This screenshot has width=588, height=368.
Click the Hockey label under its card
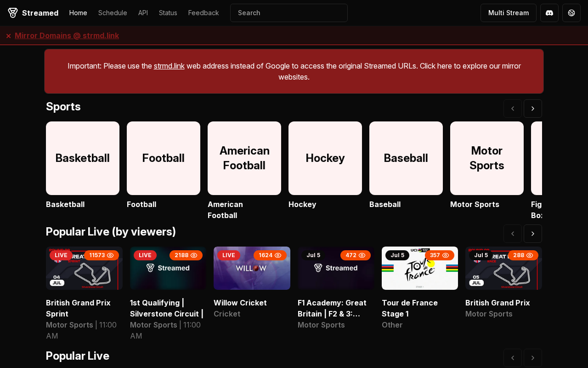point(302,204)
